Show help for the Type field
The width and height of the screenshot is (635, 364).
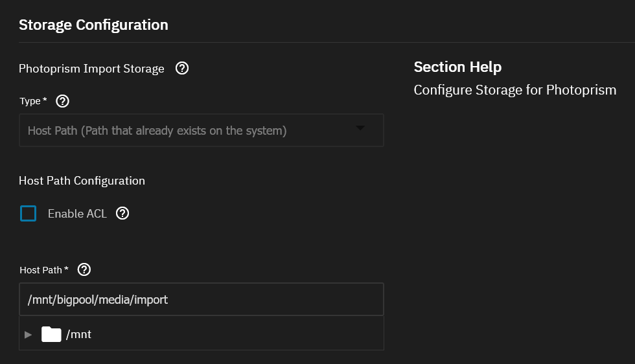62,101
